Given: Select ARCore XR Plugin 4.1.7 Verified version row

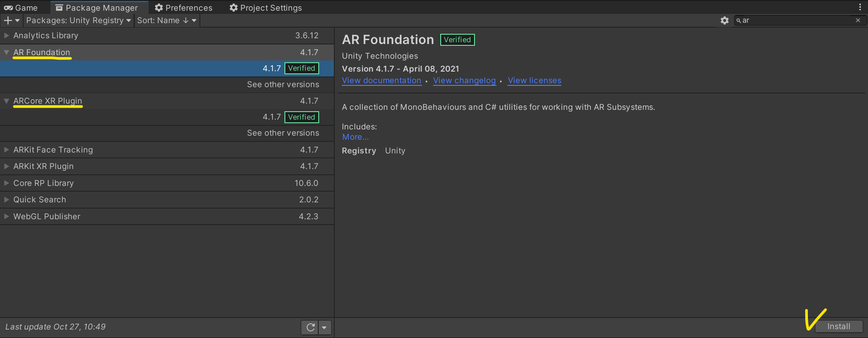Looking at the screenshot, I should click(x=167, y=117).
